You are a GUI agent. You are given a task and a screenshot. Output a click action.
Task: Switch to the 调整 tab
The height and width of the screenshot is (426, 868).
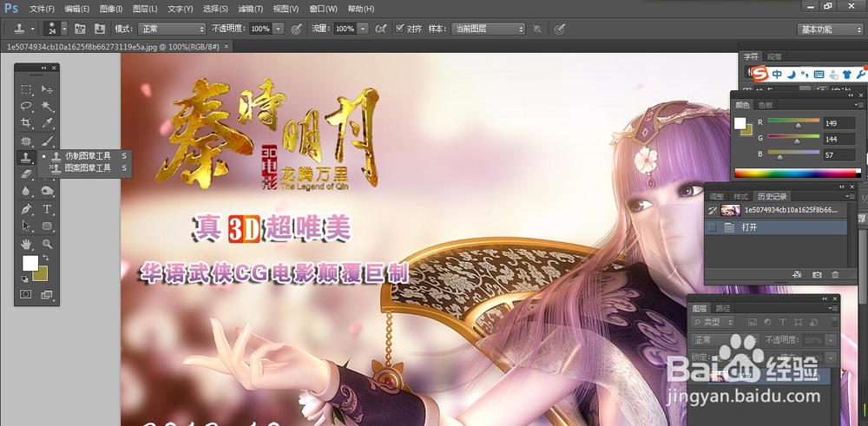coord(717,196)
